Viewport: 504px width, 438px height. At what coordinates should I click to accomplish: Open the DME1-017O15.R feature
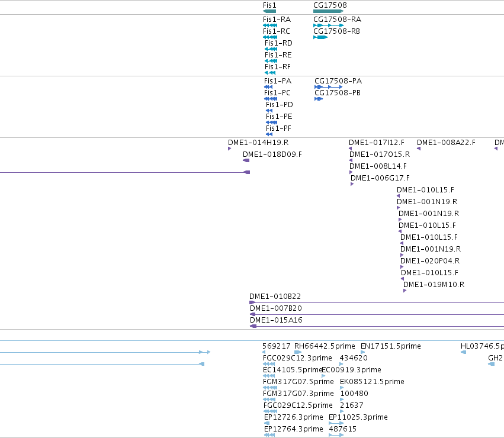[x=380, y=154]
